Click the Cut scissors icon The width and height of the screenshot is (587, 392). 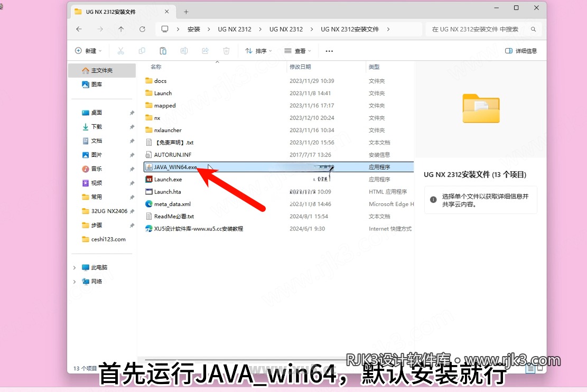click(x=120, y=51)
